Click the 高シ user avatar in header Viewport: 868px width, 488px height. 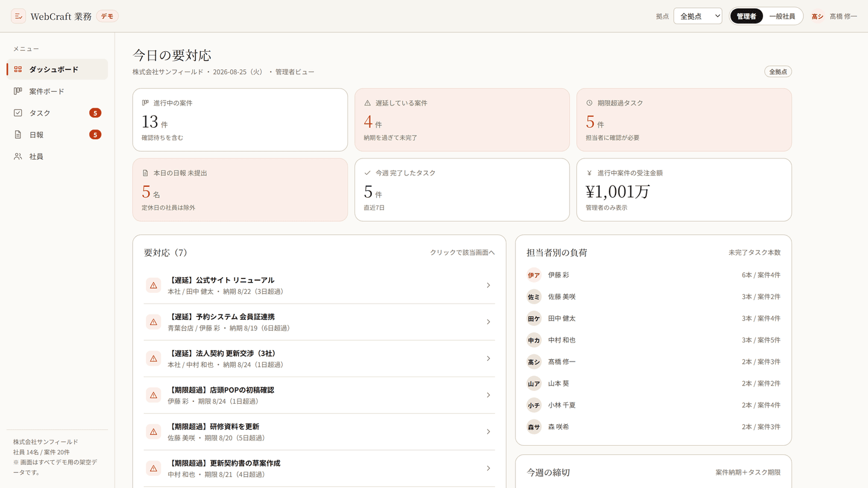817,16
